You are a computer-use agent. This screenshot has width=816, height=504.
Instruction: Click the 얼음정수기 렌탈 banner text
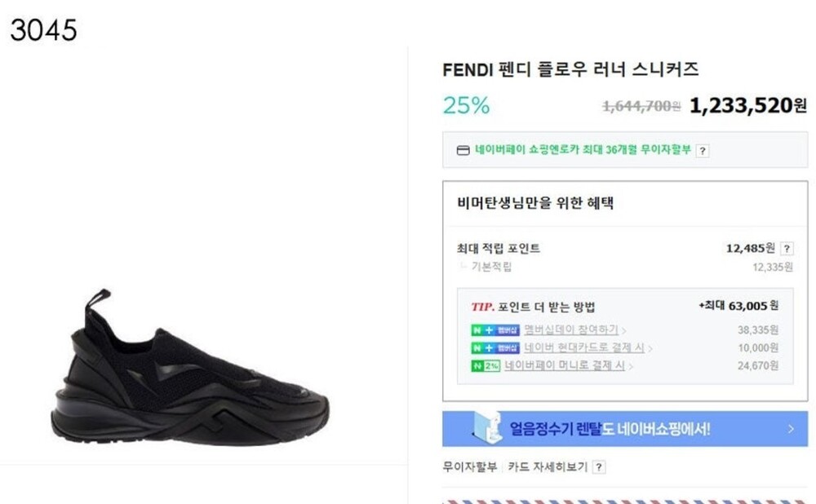click(610, 429)
